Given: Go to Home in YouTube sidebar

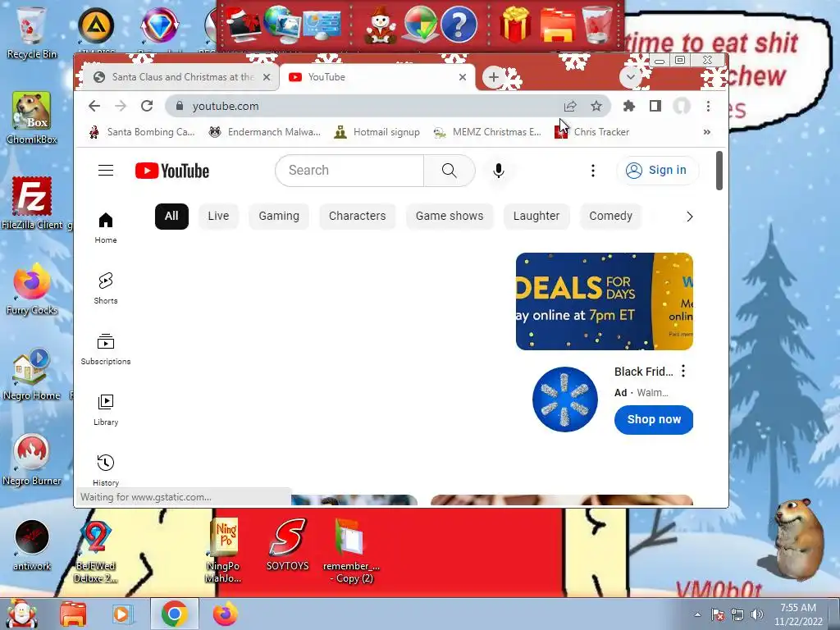Looking at the screenshot, I should click(x=106, y=228).
